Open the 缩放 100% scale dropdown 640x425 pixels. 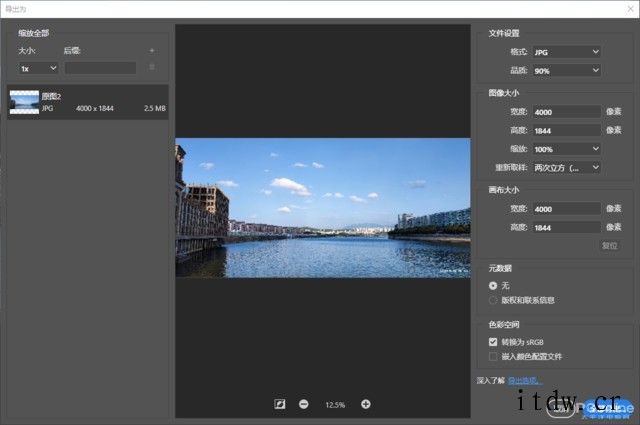[x=567, y=149]
